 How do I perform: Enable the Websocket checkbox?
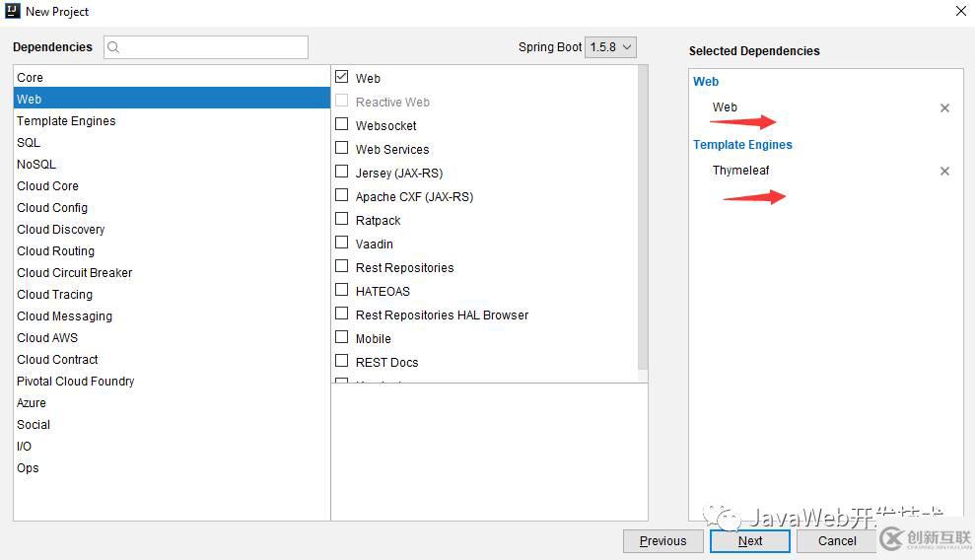click(x=341, y=124)
